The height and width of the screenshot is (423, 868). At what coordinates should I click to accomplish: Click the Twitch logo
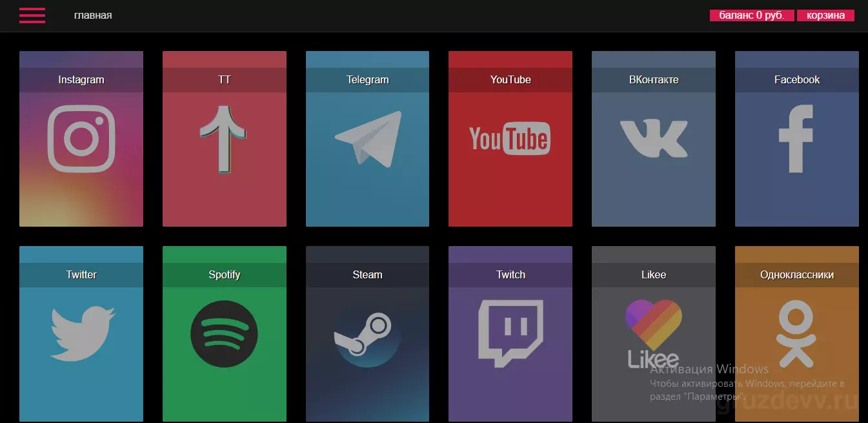coord(510,334)
